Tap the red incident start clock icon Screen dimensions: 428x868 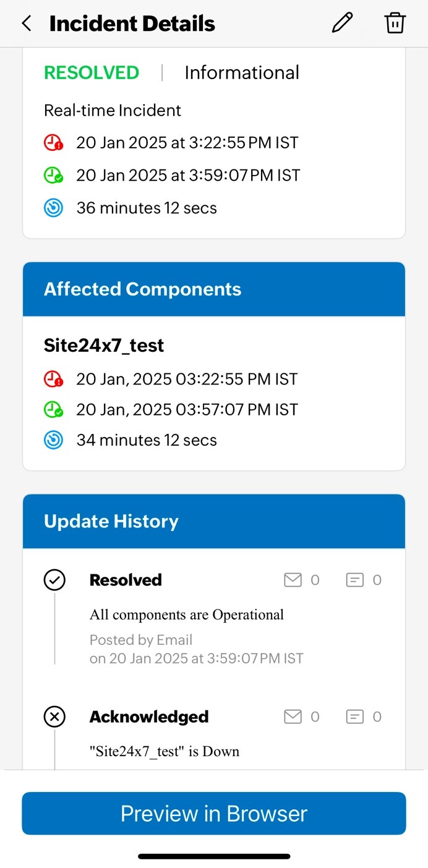click(x=54, y=143)
